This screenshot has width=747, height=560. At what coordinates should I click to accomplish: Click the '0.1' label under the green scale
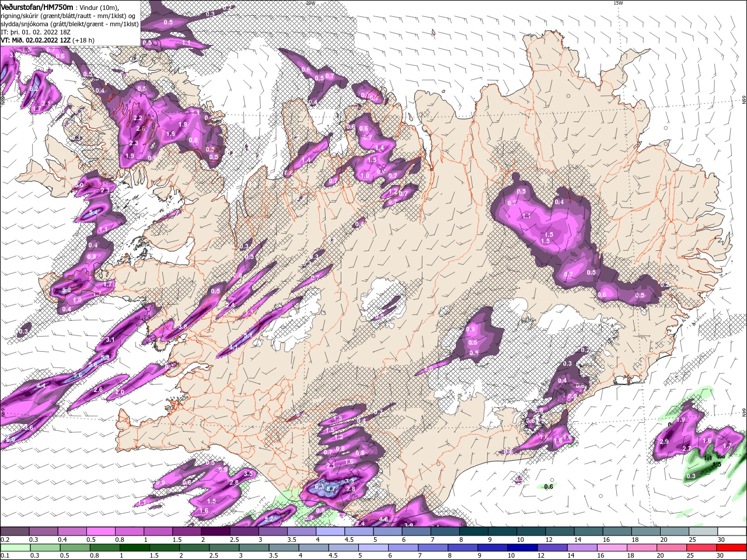pyautogui.click(x=5, y=556)
